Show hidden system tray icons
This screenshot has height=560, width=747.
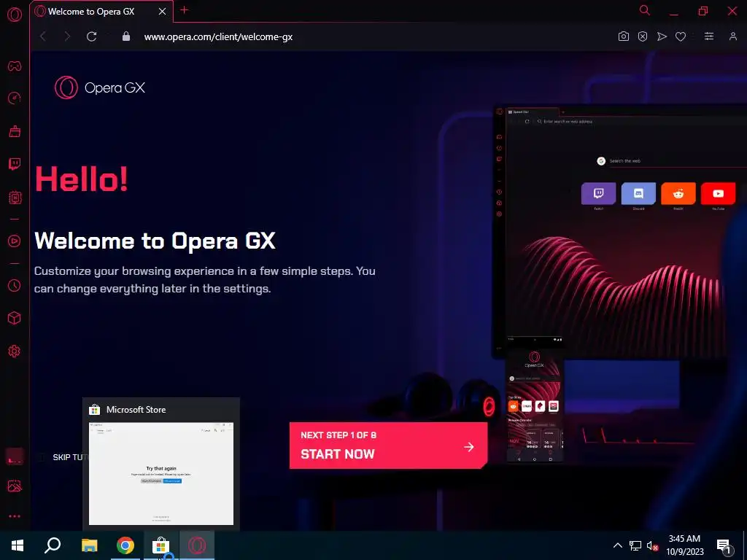point(617,545)
